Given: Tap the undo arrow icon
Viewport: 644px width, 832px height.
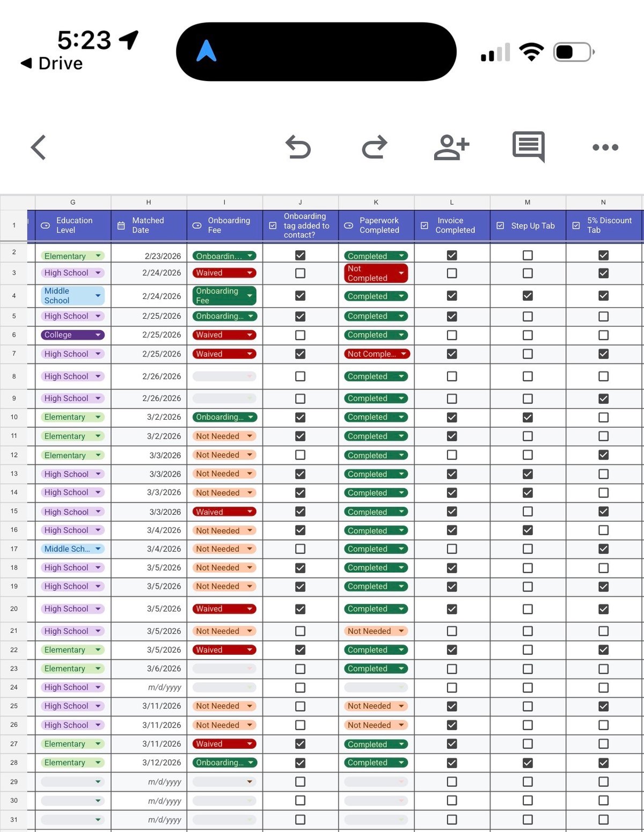Looking at the screenshot, I should click(x=298, y=147).
